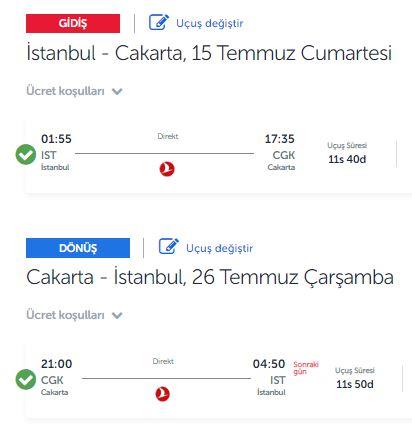The height and width of the screenshot is (429, 412).
Task: Click the edit pencil icon beside DÖNÜŞ
Action: [x=169, y=247]
